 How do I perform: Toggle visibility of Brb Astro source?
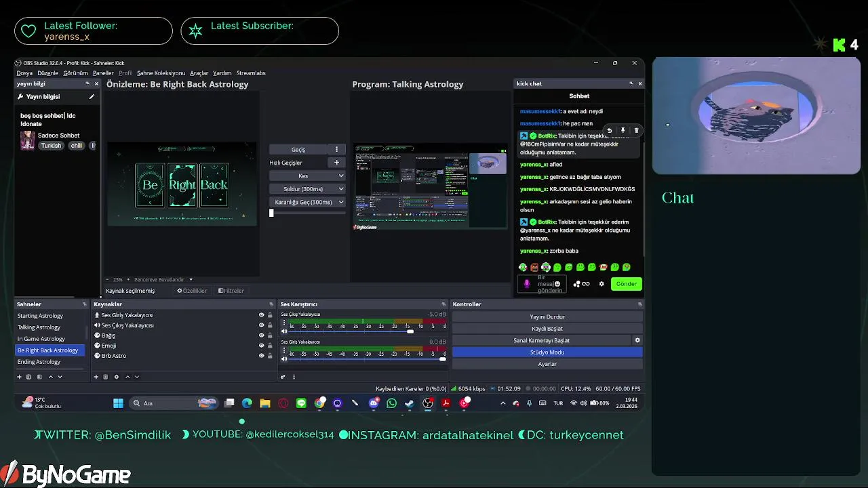coord(262,356)
